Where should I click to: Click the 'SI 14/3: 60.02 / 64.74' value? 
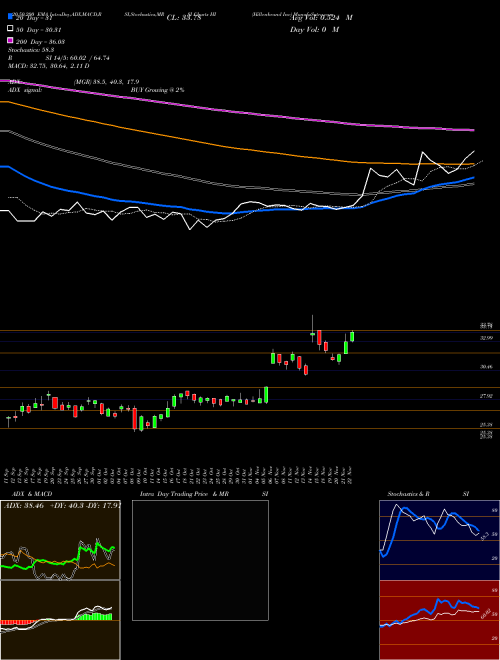point(78,58)
